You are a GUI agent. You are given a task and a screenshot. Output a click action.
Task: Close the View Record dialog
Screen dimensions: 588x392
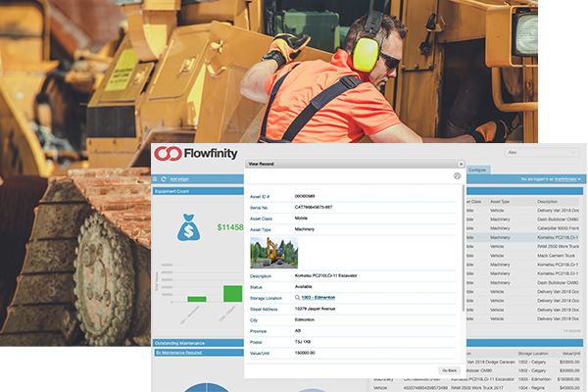coord(461,164)
